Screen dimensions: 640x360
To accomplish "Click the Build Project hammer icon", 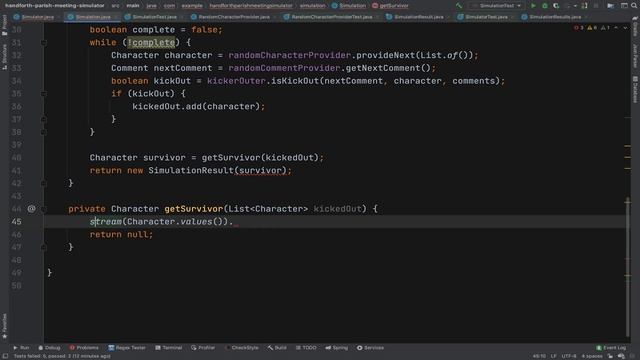I will click(x=459, y=6).
